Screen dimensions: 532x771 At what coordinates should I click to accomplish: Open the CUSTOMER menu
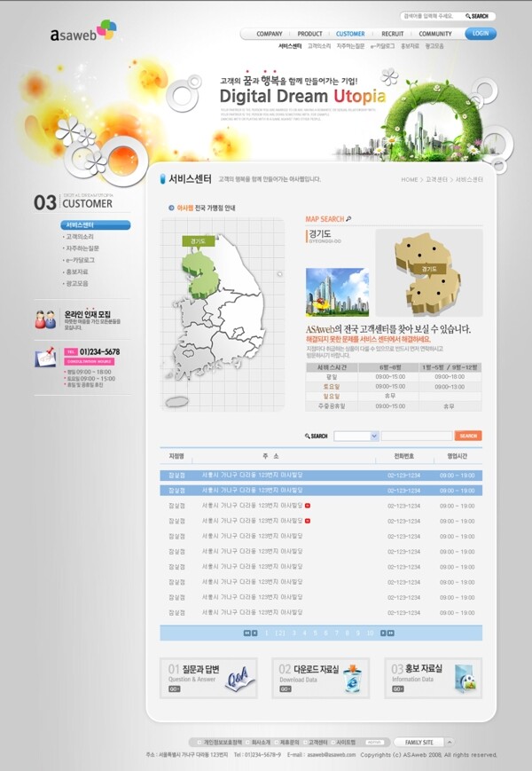[x=350, y=34]
